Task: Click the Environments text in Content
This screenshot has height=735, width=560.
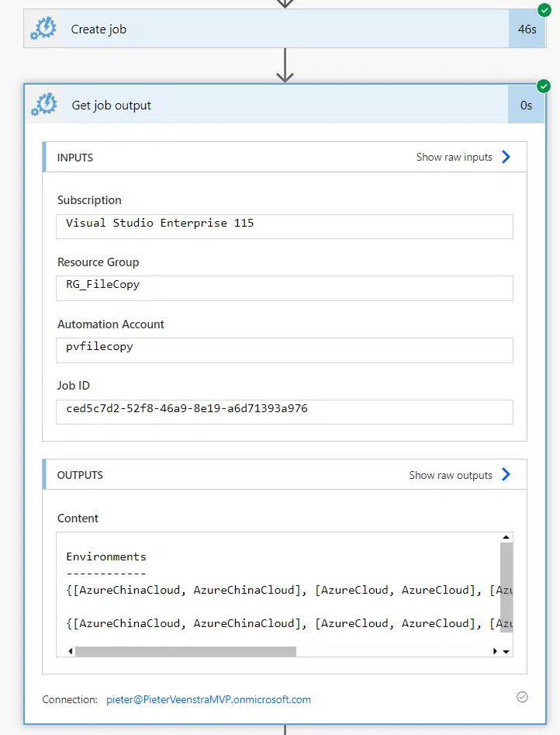Action: coord(106,556)
